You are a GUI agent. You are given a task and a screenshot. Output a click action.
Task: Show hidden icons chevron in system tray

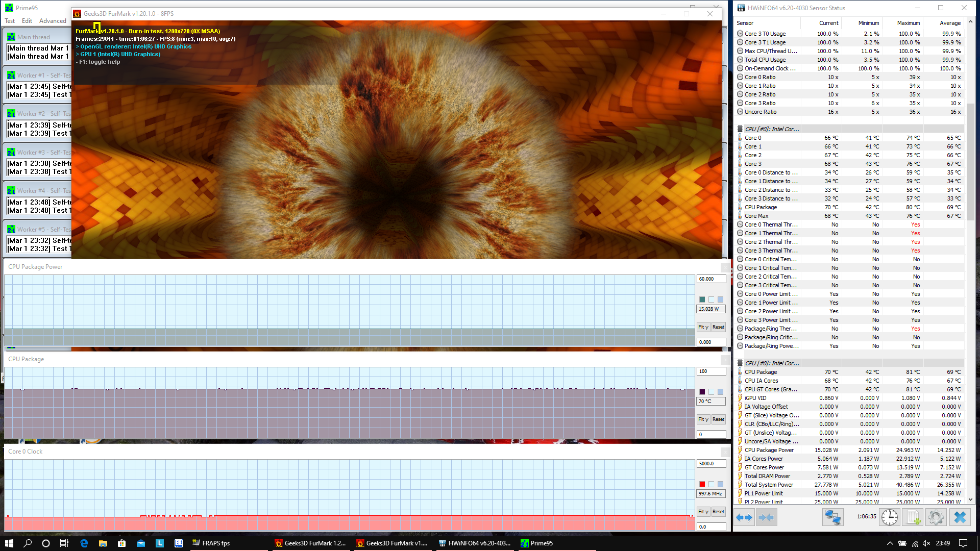(x=890, y=543)
